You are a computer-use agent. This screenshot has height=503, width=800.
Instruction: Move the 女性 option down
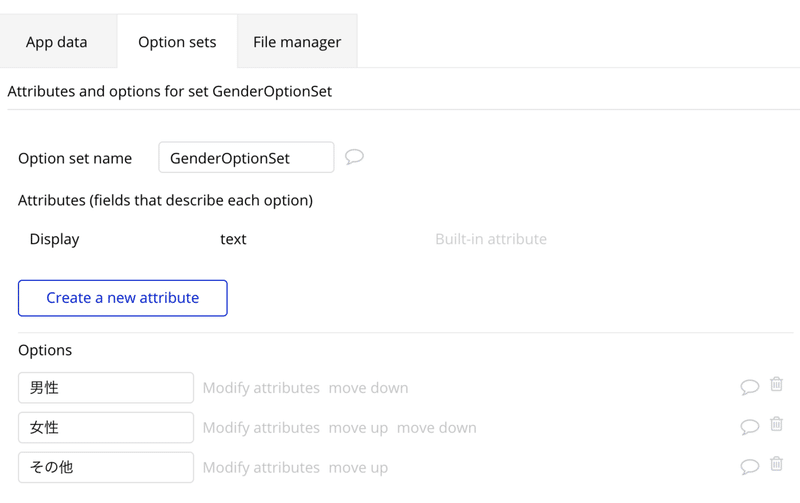tap(437, 427)
